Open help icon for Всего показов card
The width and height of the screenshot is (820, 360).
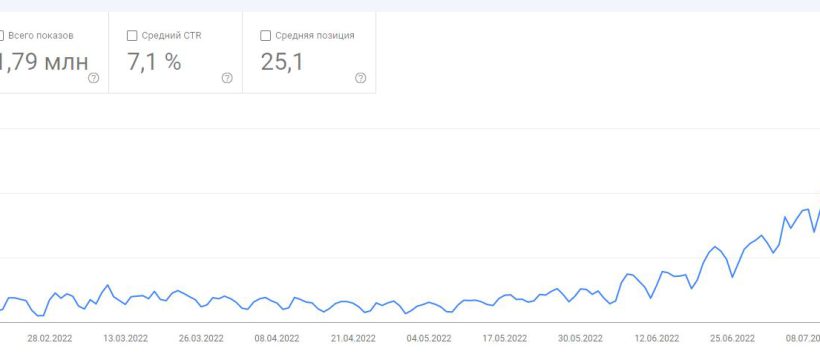[x=94, y=78]
